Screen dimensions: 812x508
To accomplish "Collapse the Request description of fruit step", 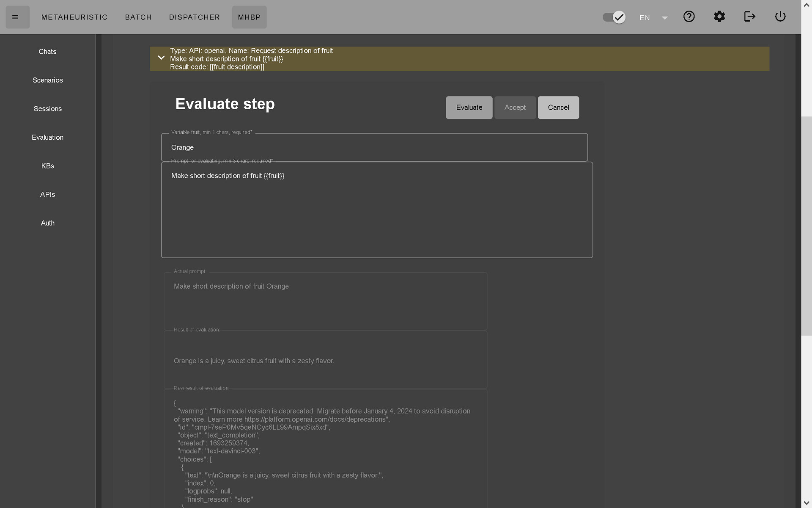I will pos(161,58).
